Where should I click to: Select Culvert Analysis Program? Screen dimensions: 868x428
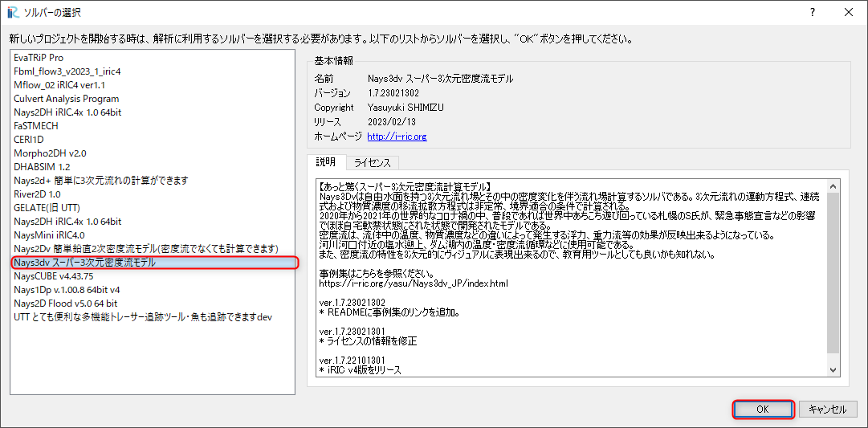(x=153, y=99)
